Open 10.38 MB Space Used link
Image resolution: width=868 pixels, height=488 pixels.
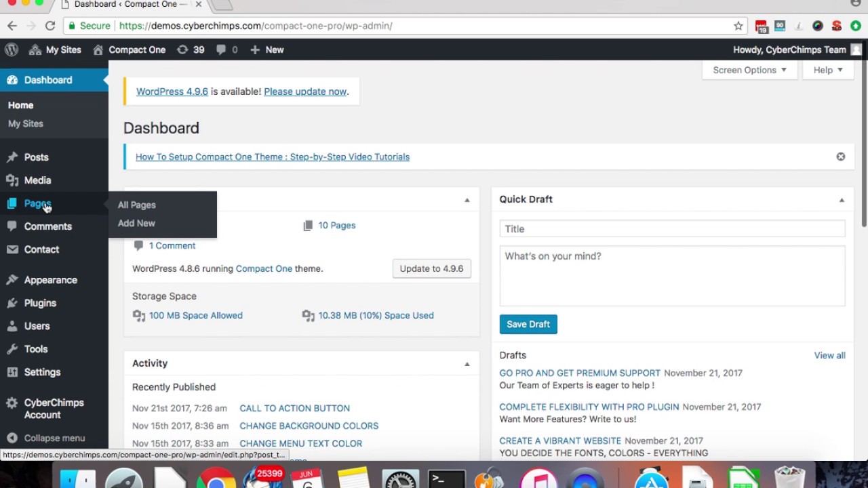pyautogui.click(x=376, y=315)
